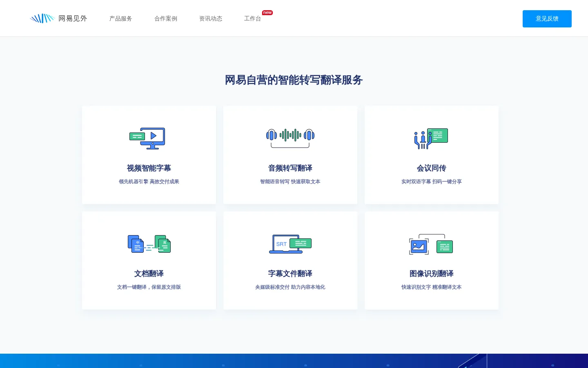This screenshot has width=588, height=368.
Task: Open the 图像识别翻译 title link
Action: (432, 274)
